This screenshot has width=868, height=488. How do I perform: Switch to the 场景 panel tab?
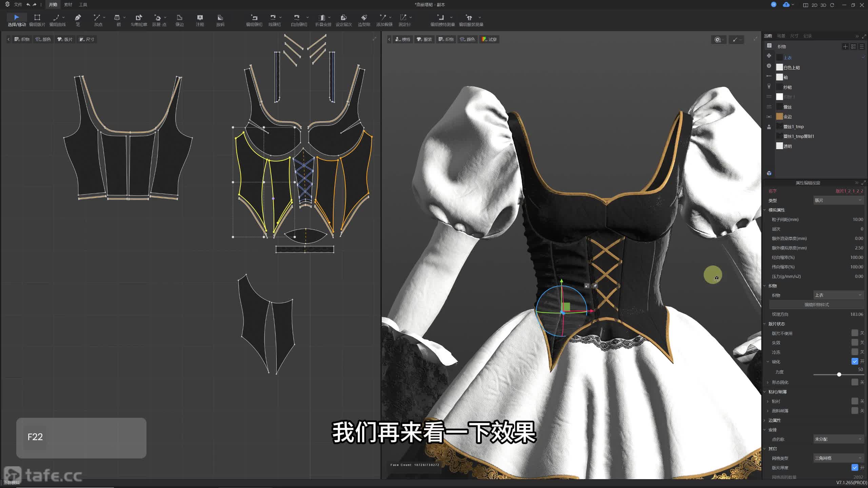tap(781, 36)
